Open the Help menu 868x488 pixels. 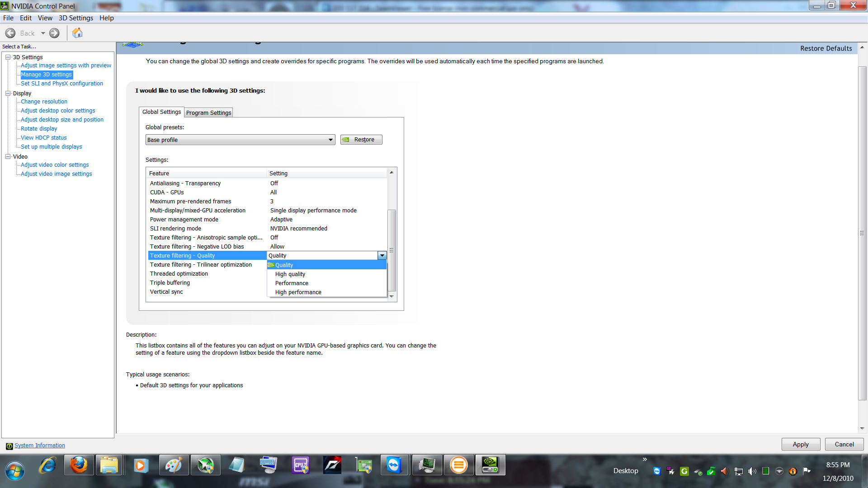(x=107, y=18)
